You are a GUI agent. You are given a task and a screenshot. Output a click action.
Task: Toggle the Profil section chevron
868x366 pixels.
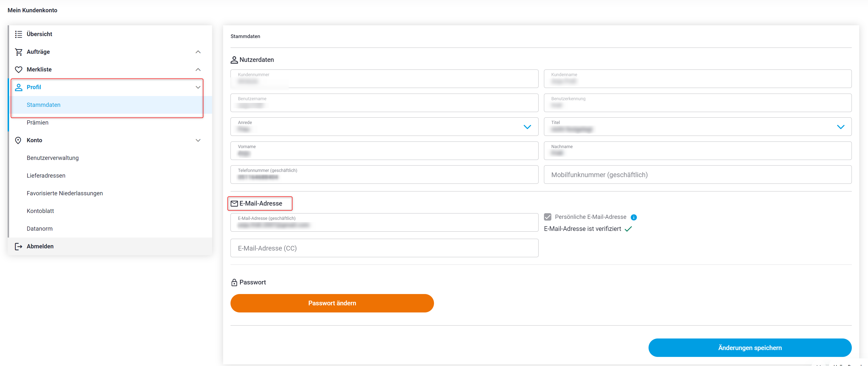(x=198, y=87)
